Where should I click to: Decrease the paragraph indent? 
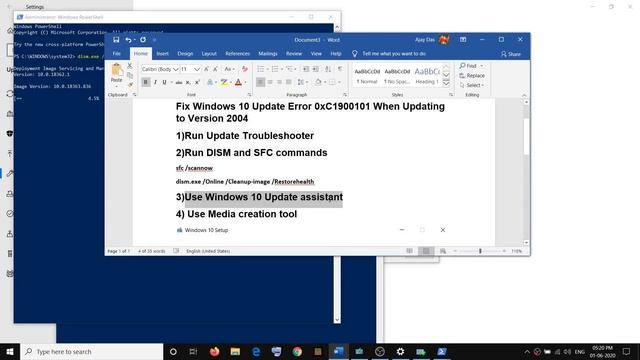pyautogui.click(x=306, y=69)
